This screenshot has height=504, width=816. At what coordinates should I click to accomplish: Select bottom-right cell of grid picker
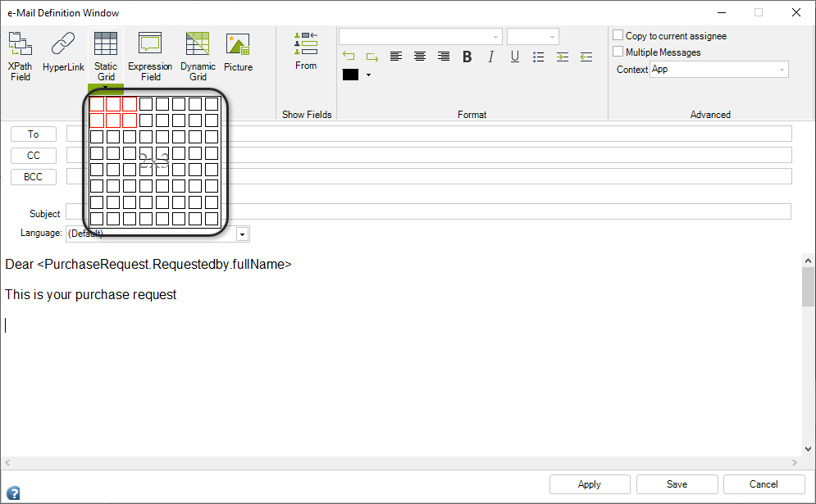[212, 219]
